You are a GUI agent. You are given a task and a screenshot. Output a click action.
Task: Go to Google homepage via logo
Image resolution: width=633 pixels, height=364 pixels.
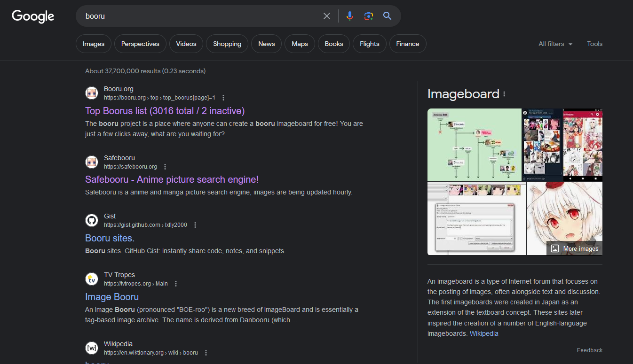(x=33, y=16)
